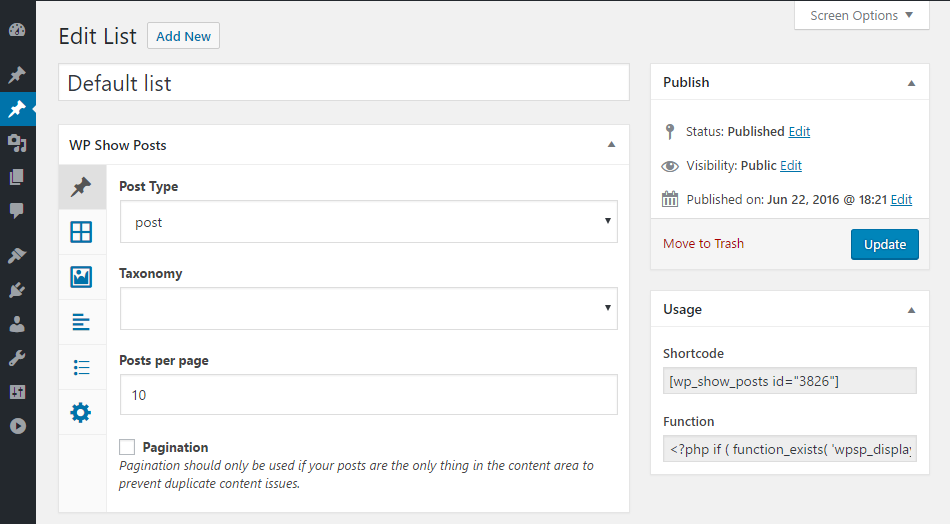Switch to the columns grid settings tab
The image size is (950, 524).
(x=81, y=232)
